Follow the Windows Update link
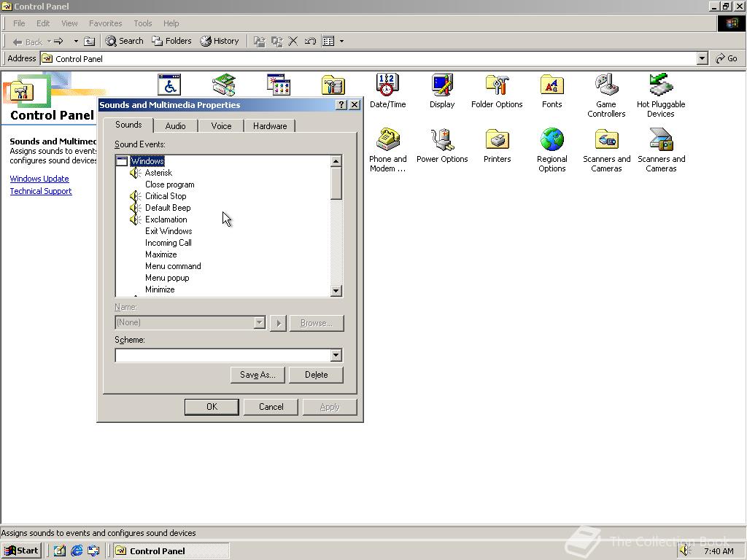Image resolution: width=747 pixels, height=560 pixels. point(39,179)
